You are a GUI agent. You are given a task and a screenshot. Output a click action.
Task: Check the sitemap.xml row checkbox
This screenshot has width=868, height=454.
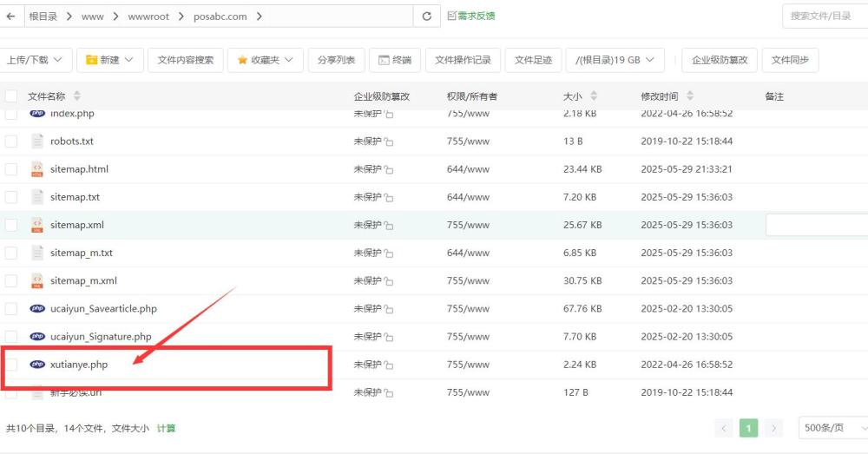click(11, 225)
